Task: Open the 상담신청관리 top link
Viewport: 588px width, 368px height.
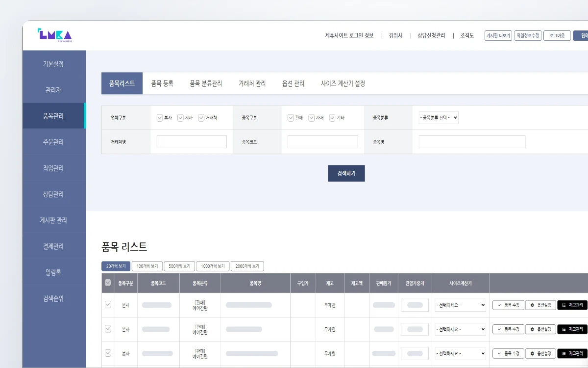Action: click(x=431, y=36)
